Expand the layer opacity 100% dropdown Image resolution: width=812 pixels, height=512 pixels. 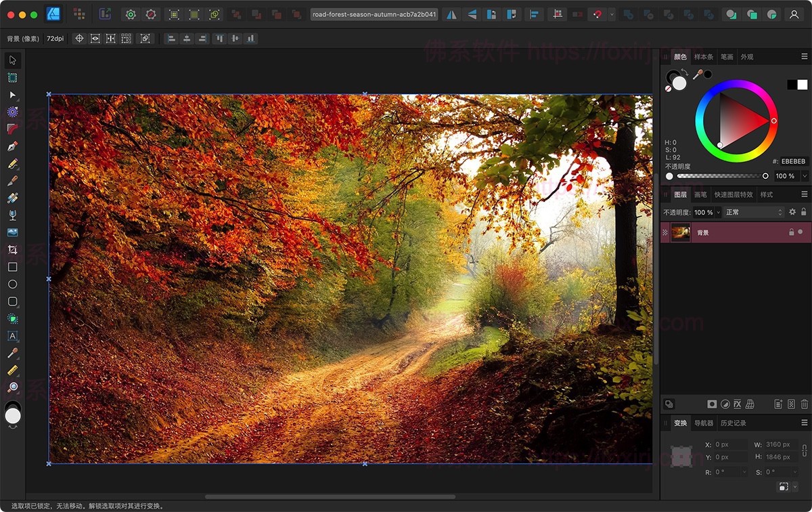pos(718,212)
